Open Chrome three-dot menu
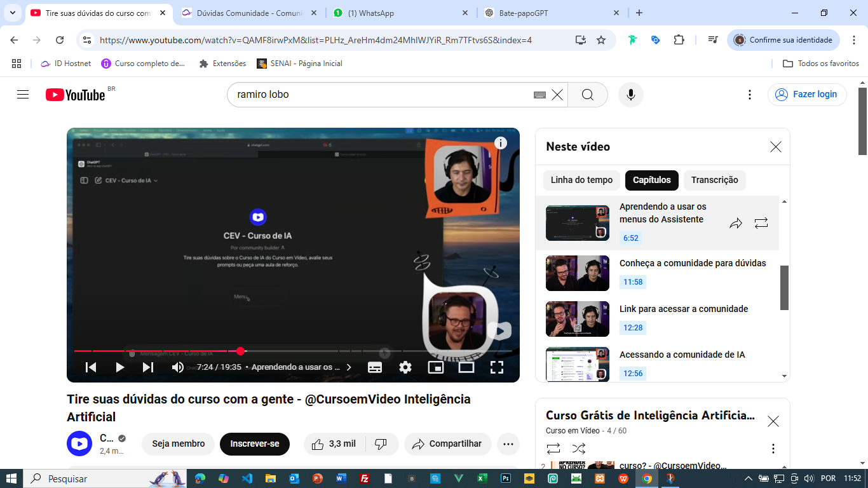Screen dimensions: 868x488 point(854,40)
